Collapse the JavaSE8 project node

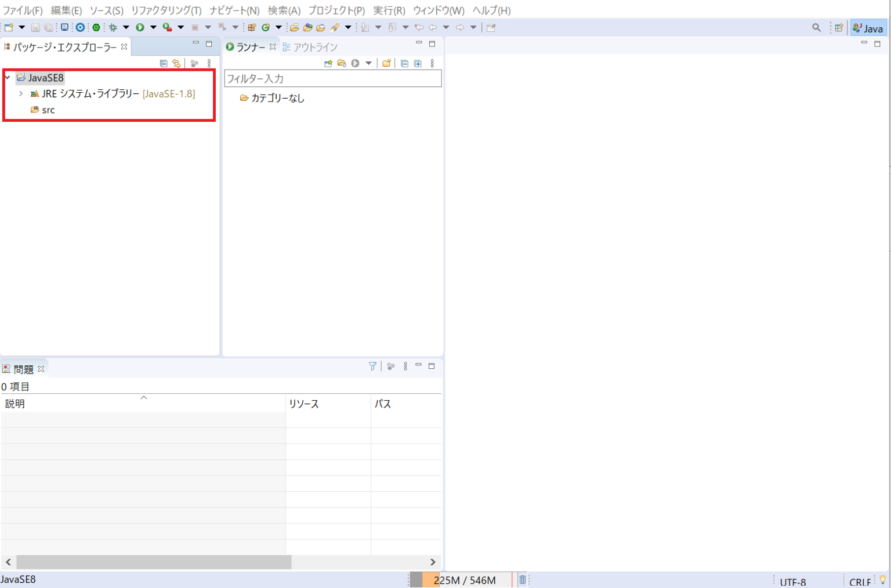[x=8, y=77]
